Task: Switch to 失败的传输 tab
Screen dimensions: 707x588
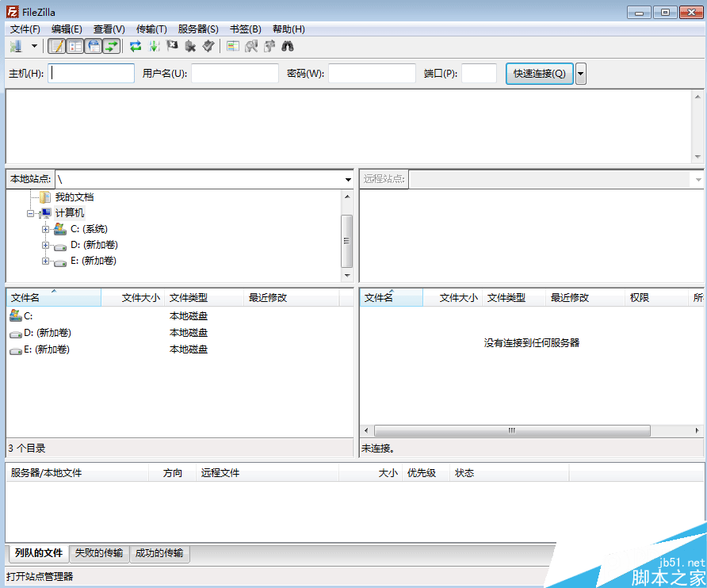Action: [x=99, y=553]
